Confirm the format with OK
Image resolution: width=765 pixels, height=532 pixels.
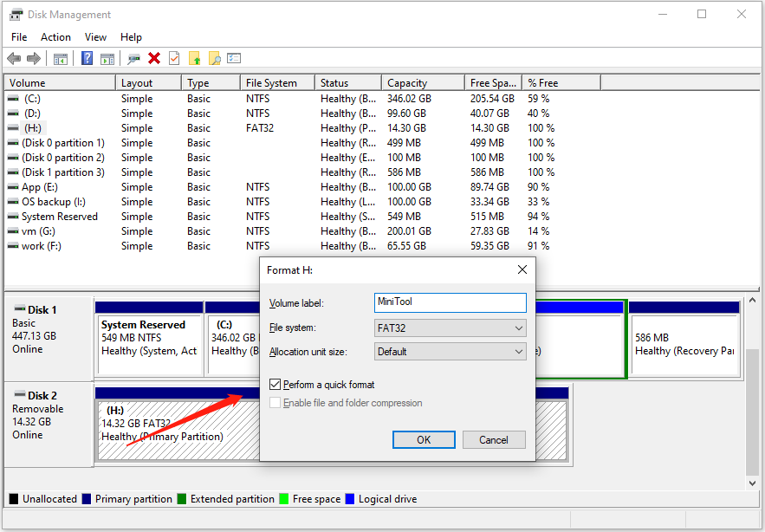point(424,439)
